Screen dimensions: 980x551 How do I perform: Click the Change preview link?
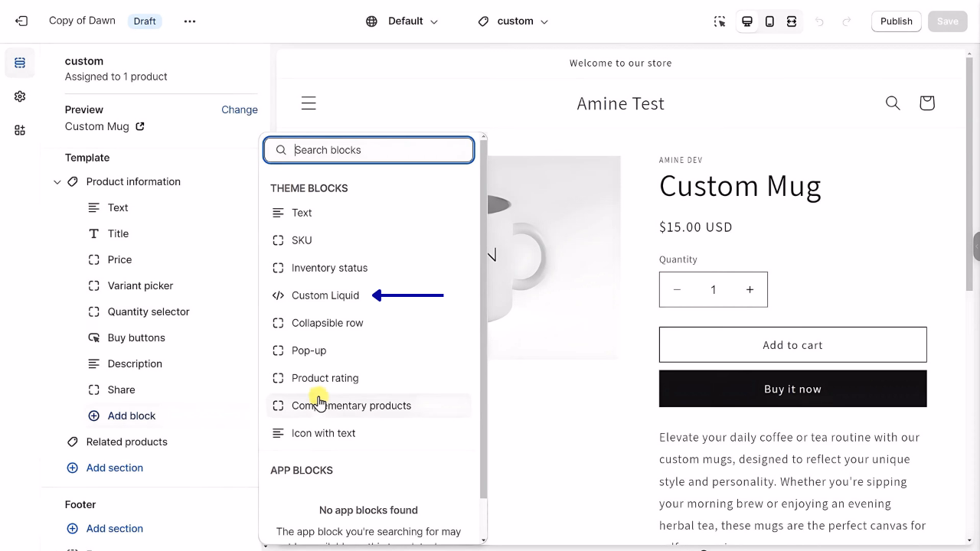tap(240, 109)
